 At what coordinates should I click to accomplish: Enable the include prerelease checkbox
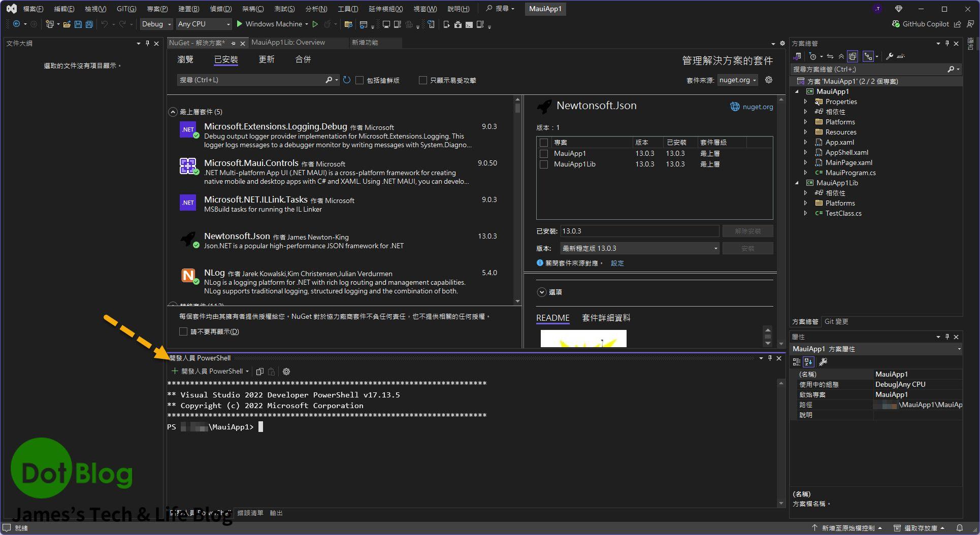pos(360,80)
